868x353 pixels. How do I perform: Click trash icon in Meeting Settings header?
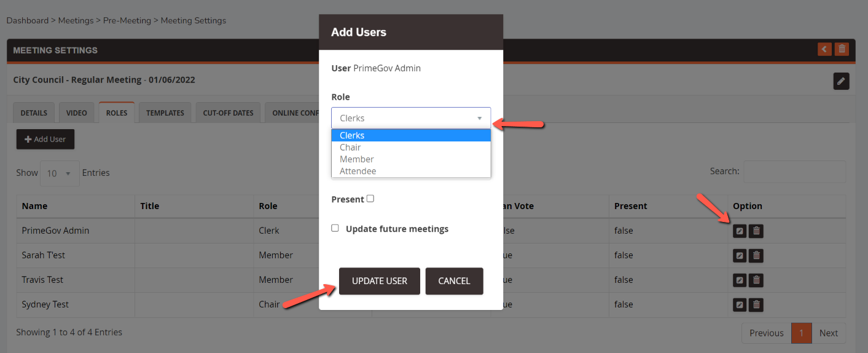[842, 49]
